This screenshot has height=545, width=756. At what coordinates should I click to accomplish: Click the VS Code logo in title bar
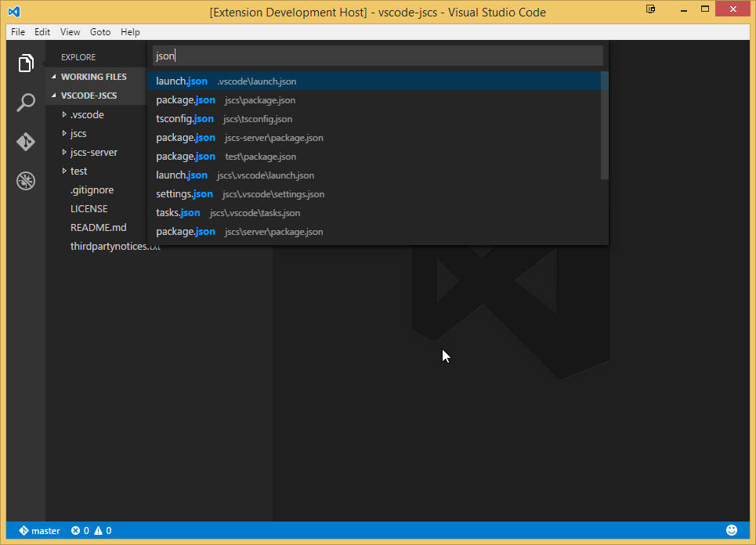tap(14, 11)
